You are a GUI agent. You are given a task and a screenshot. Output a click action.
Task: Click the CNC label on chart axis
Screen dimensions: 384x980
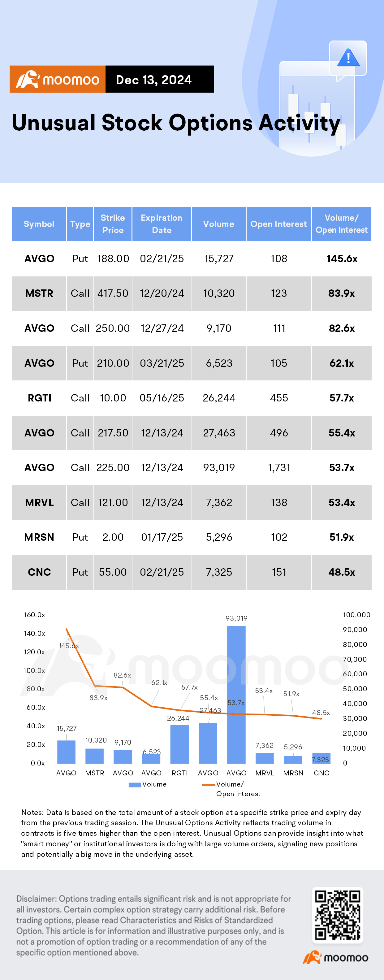pyautogui.click(x=321, y=773)
